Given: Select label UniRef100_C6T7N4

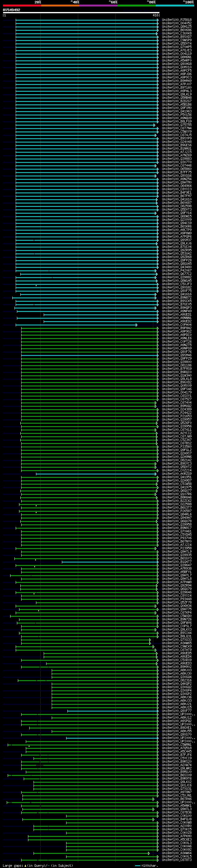Looking at the screenshot, I should click(177, 128).
